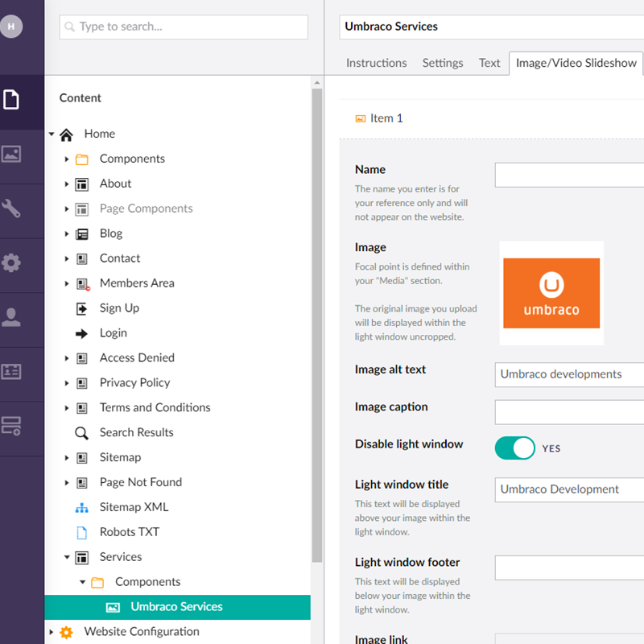Collapse the Services node
644x644 pixels.
pos(67,557)
